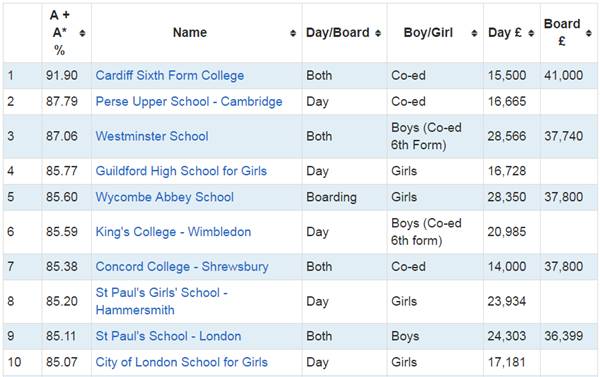Toggle sort icon for Day/Board column

[378, 33]
